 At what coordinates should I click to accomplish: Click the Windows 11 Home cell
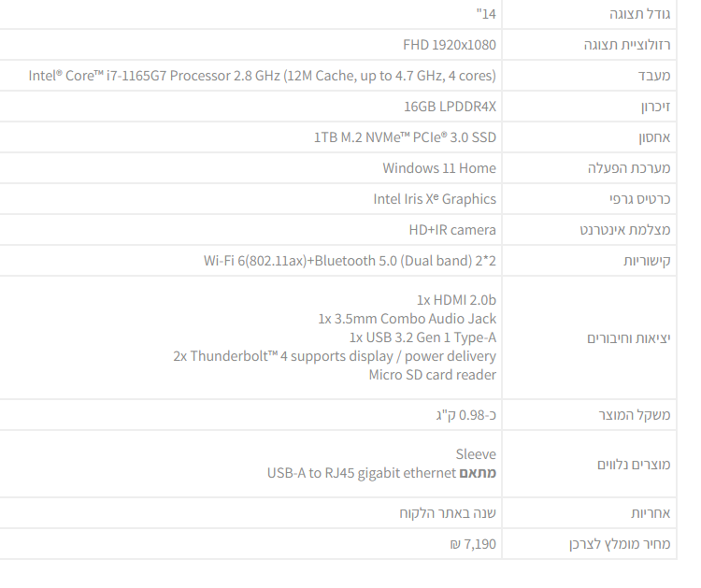[439, 168]
